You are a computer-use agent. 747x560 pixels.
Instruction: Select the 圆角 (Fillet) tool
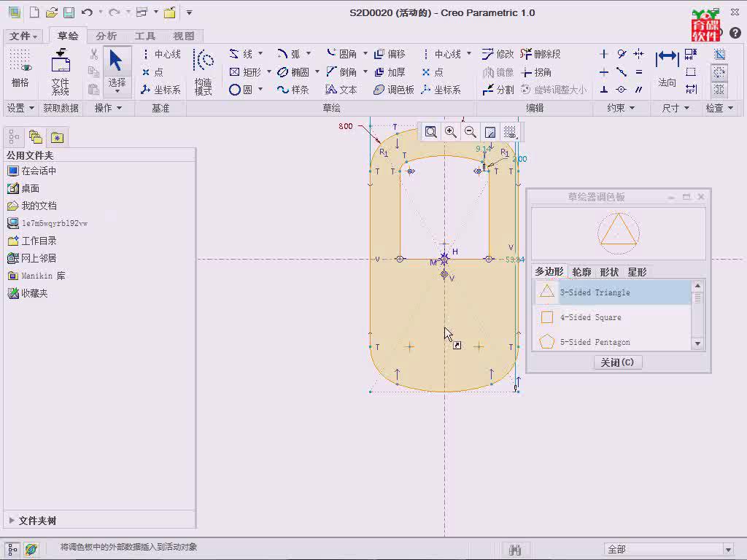point(341,54)
